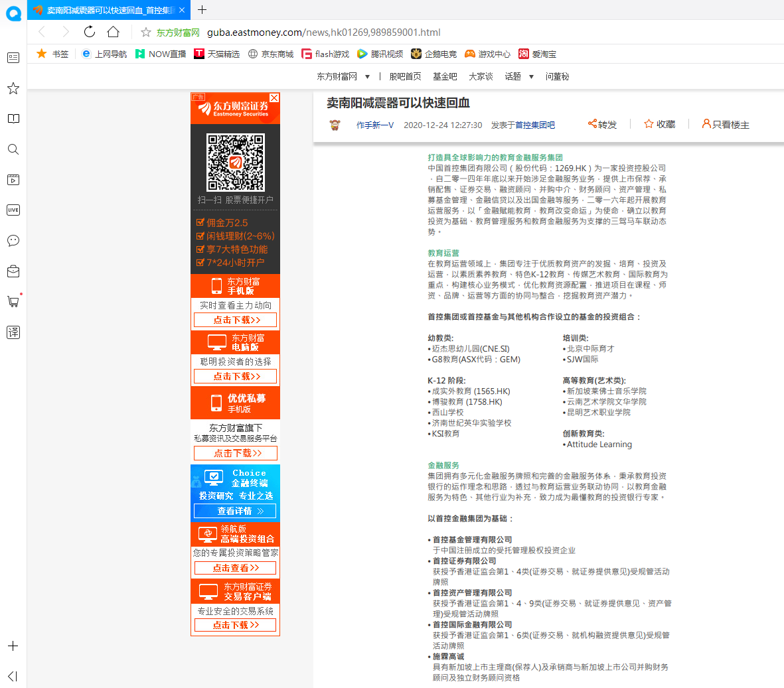
Task: Filter with 只看楼主 button
Action: point(726,125)
